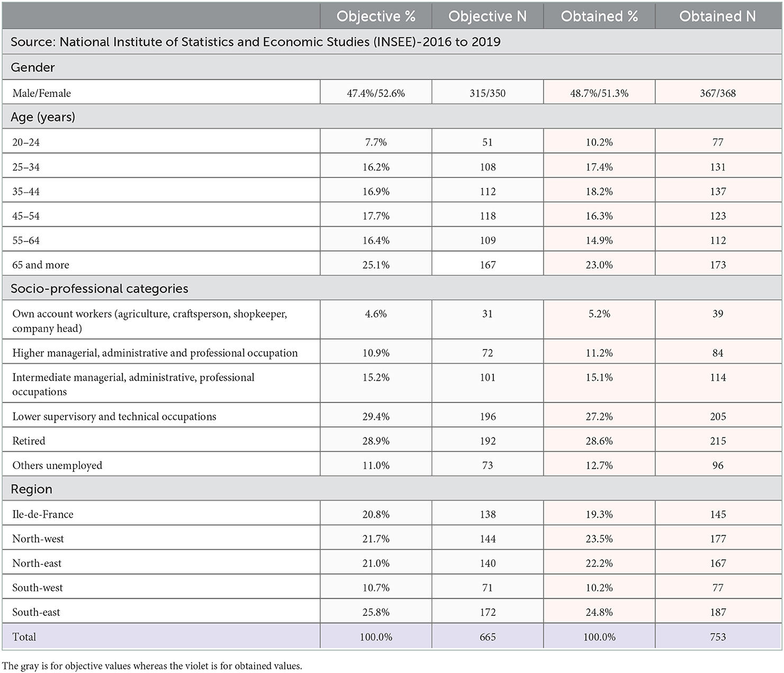Image resolution: width=784 pixels, height=673 pixels.
Task: Select the 'Retired' row label
Action: click(x=29, y=441)
